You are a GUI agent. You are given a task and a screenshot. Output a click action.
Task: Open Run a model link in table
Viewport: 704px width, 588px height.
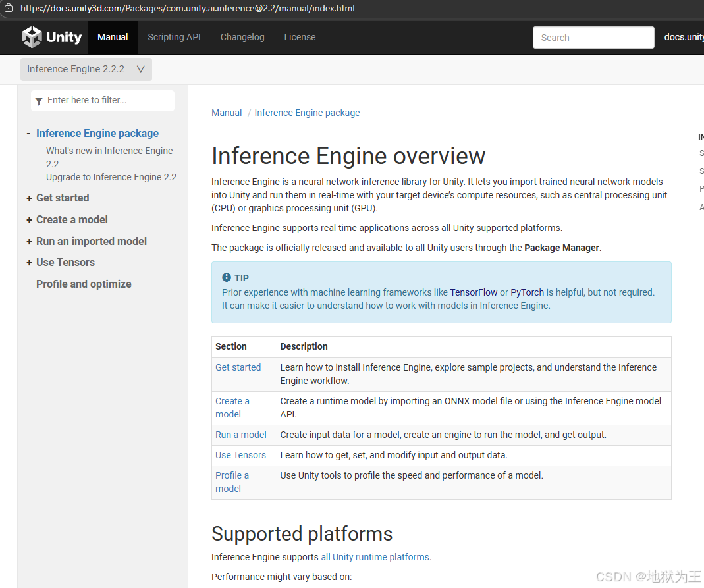point(241,435)
